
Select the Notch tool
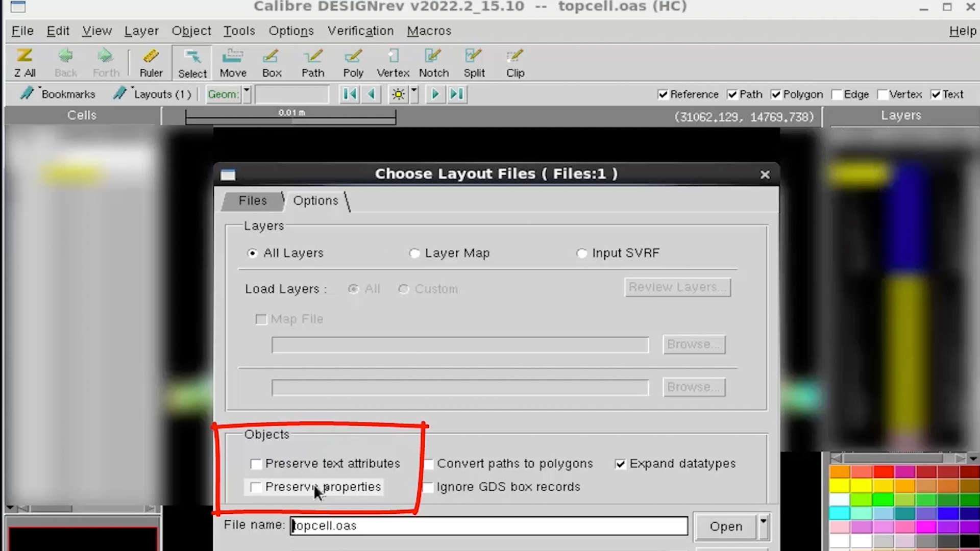433,62
